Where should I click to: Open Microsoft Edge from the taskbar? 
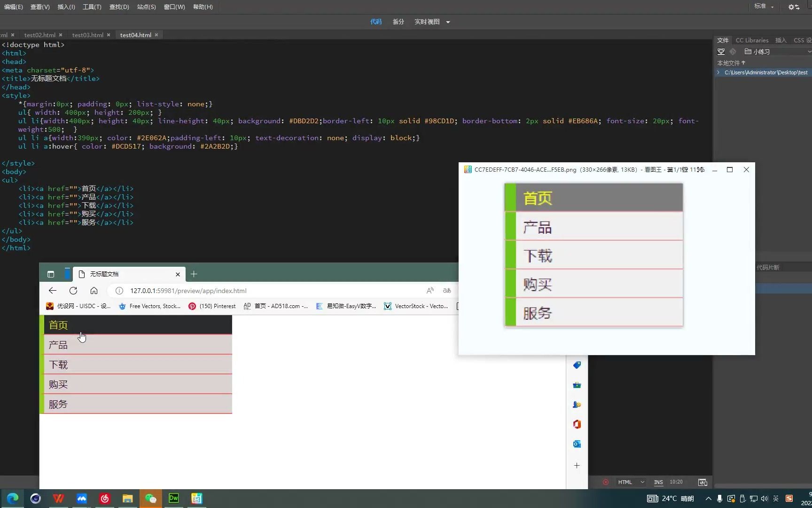pyautogui.click(x=13, y=498)
